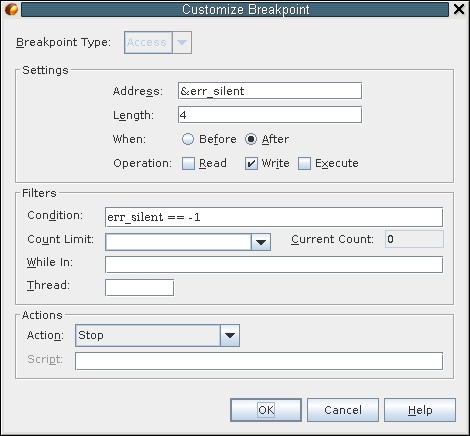Click the Condition input field

coord(274,217)
